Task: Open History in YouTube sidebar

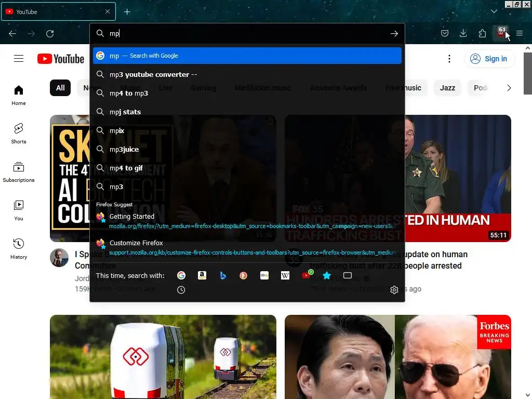Action: pos(19,249)
